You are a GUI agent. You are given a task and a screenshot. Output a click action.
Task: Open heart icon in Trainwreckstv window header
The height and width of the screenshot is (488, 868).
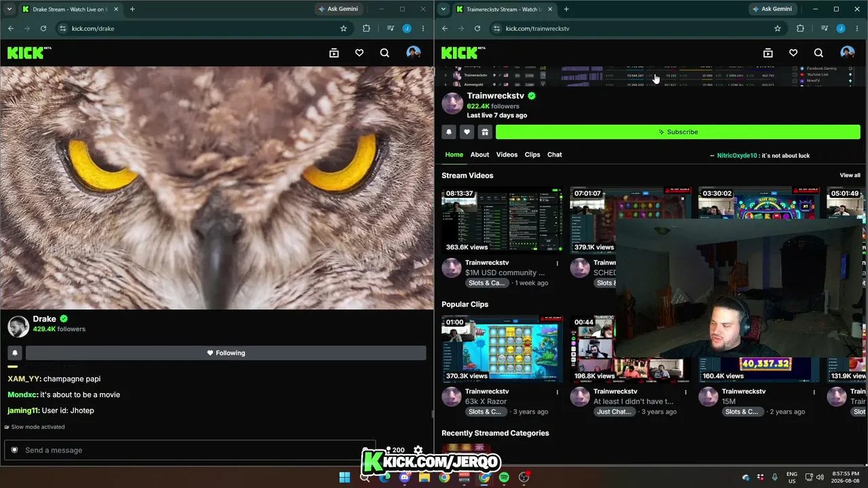coord(793,53)
